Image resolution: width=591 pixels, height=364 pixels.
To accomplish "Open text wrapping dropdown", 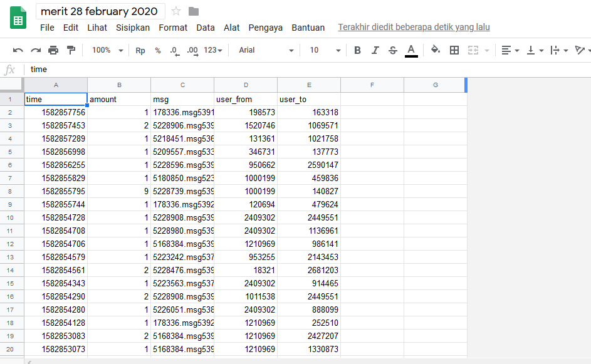I will pyautogui.click(x=559, y=50).
